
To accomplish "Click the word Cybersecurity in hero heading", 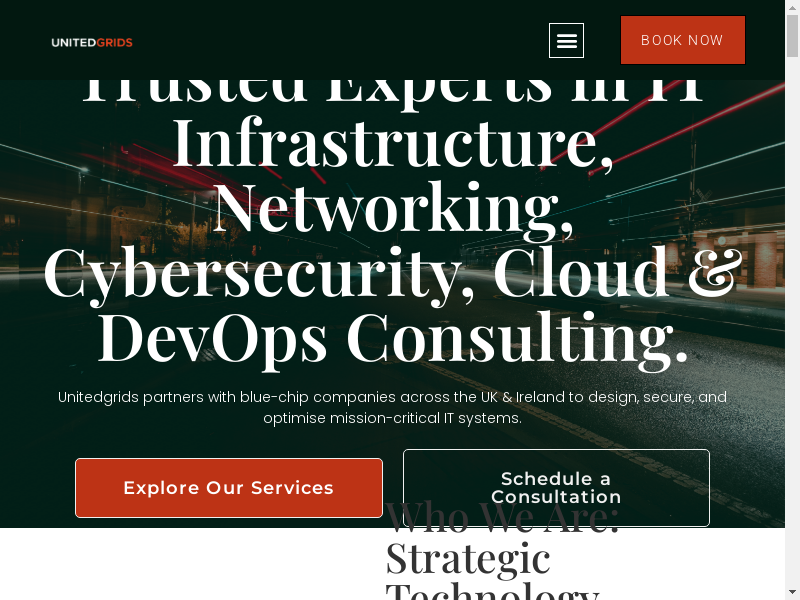I will 252,274.
